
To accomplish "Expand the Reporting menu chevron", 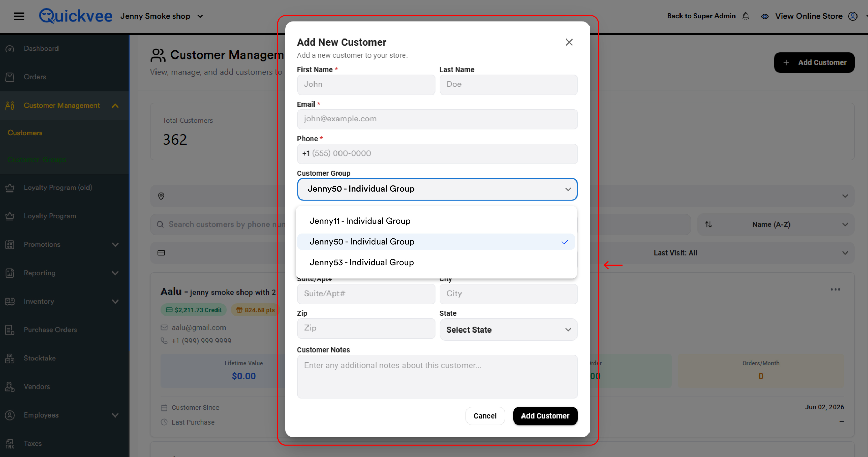I will [x=115, y=273].
